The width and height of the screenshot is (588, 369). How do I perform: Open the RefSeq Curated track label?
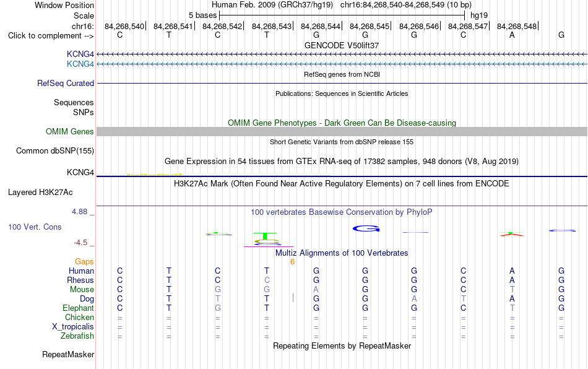(x=66, y=83)
